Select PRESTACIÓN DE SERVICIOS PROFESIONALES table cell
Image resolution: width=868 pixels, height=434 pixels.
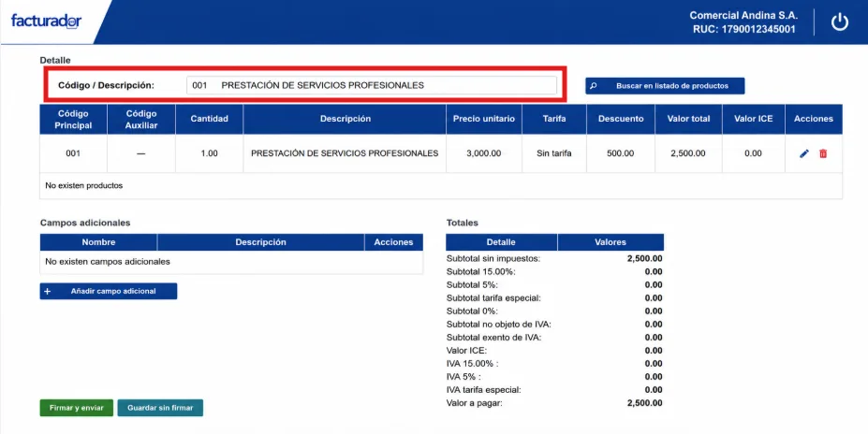[x=345, y=153]
